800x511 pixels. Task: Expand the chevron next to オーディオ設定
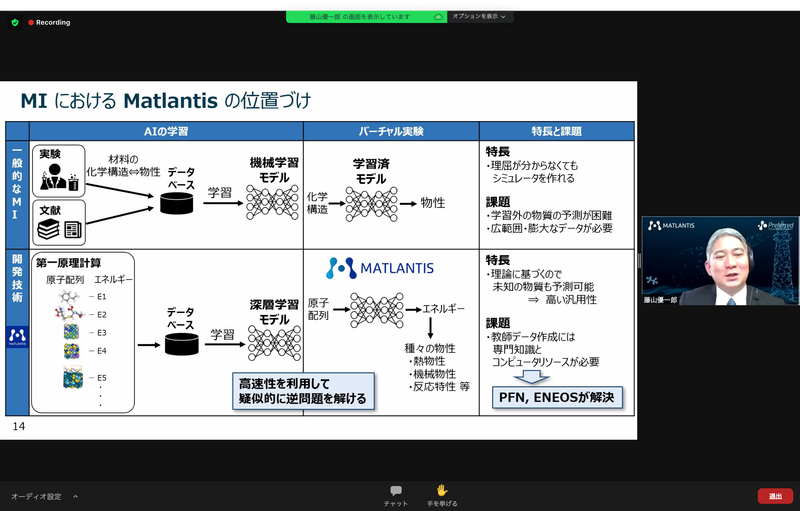(76, 496)
